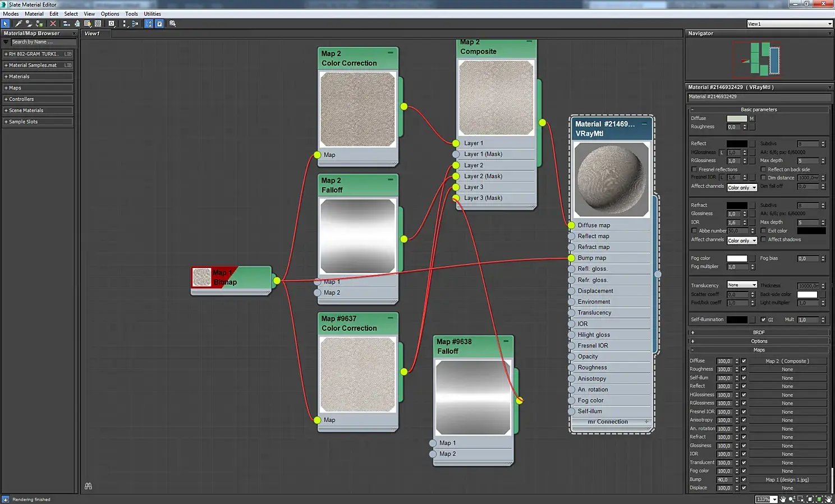Open the Modes menu
Screen dimensions: 835x504
click(x=11, y=14)
